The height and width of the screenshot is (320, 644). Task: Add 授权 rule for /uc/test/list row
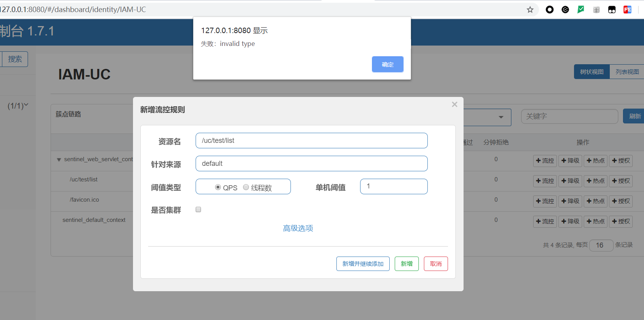621,181
